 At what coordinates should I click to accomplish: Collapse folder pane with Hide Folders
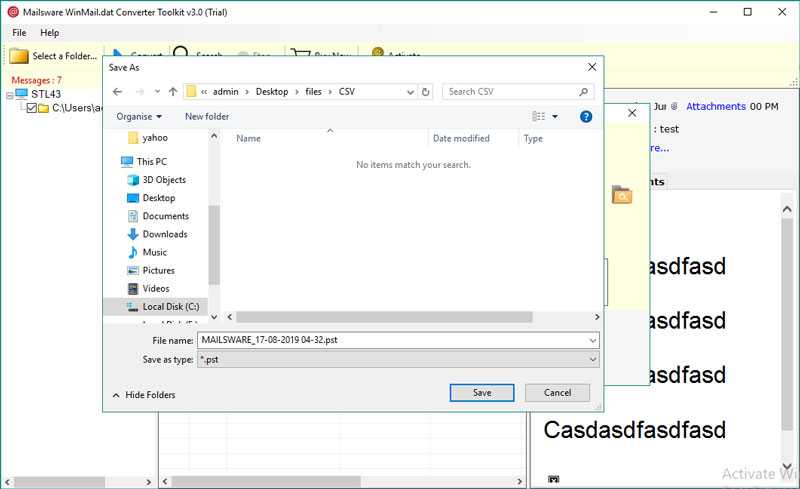tap(144, 395)
